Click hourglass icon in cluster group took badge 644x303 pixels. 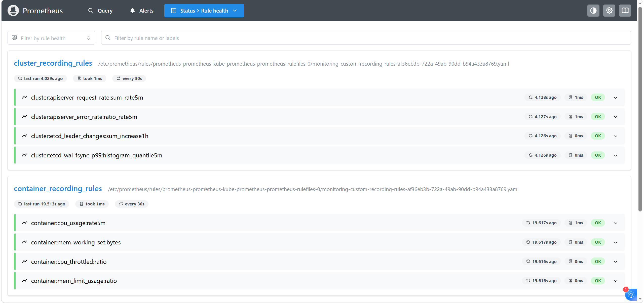(79, 78)
